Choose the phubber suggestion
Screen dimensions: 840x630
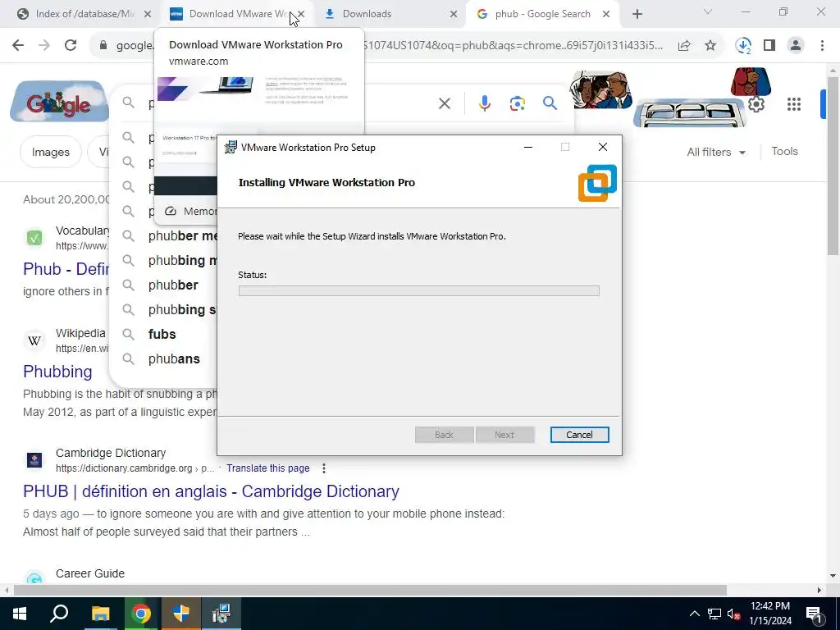(x=173, y=285)
